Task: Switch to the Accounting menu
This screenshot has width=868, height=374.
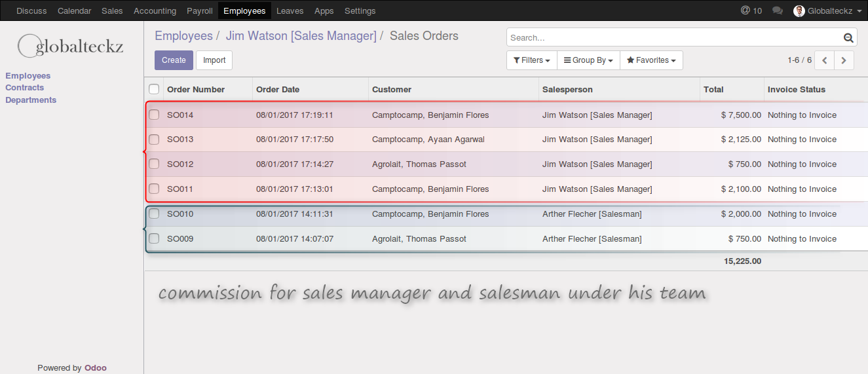Action: [x=155, y=10]
